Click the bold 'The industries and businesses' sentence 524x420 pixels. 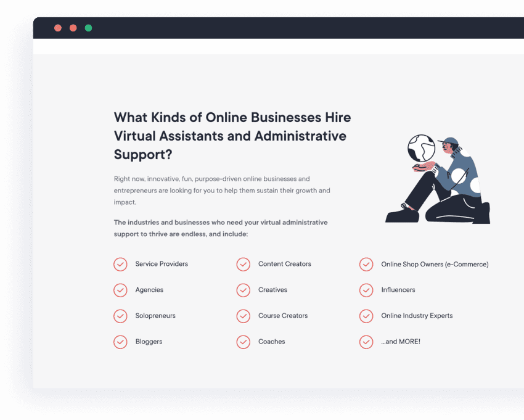point(221,228)
